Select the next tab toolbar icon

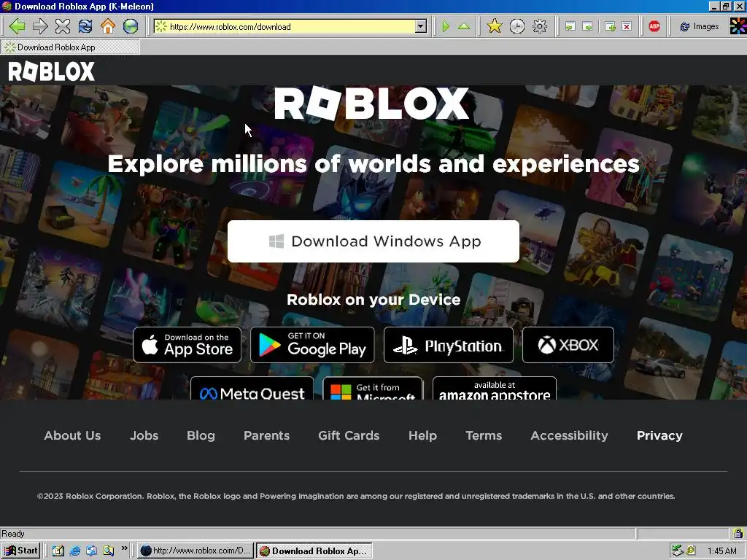[x=588, y=27]
